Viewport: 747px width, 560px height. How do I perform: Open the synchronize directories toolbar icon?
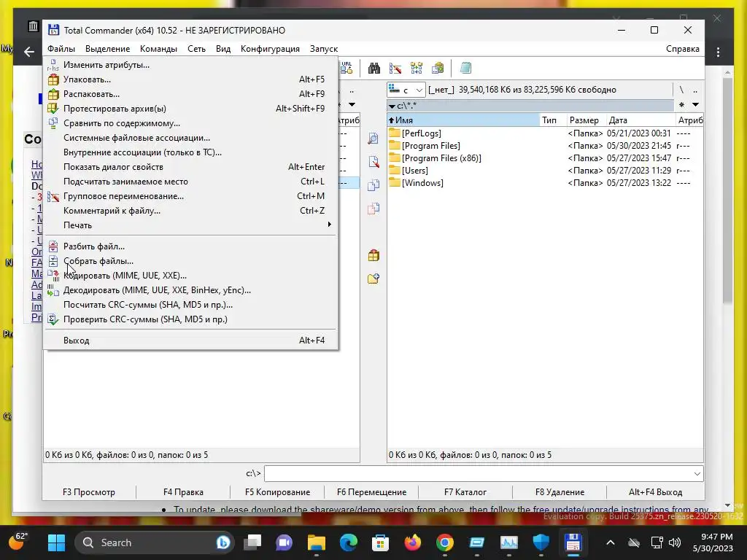pyautogui.click(x=417, y=68)
